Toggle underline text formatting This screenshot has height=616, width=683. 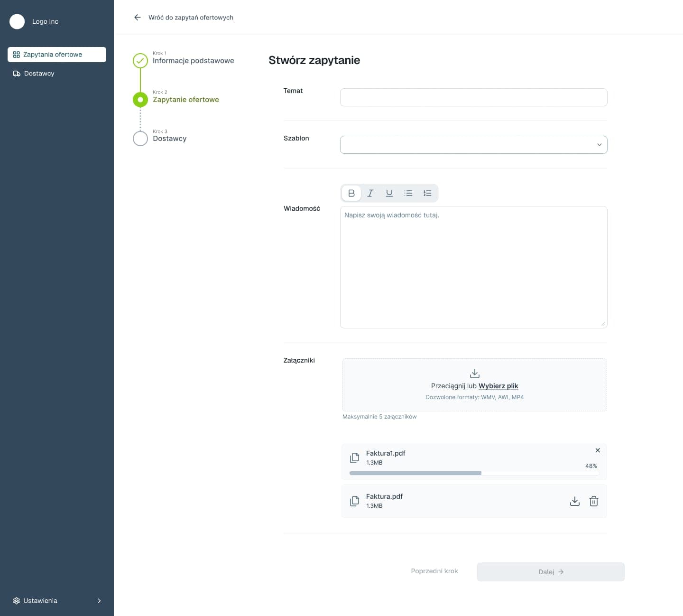[x=389, y=193]
